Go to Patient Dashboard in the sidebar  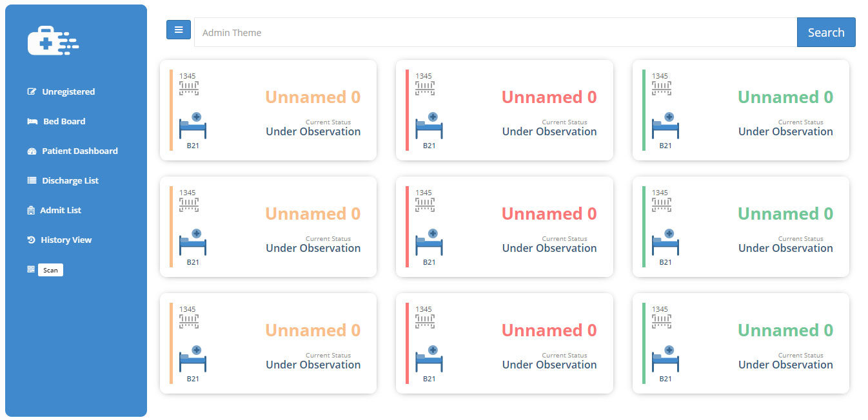pyautogui.click(x=73, y=151)
